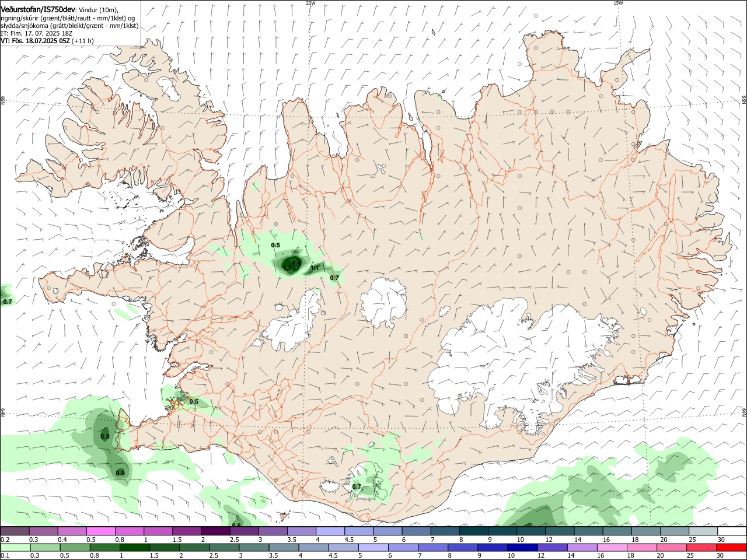Click the 15W longitude label at top

coord(618,3)
